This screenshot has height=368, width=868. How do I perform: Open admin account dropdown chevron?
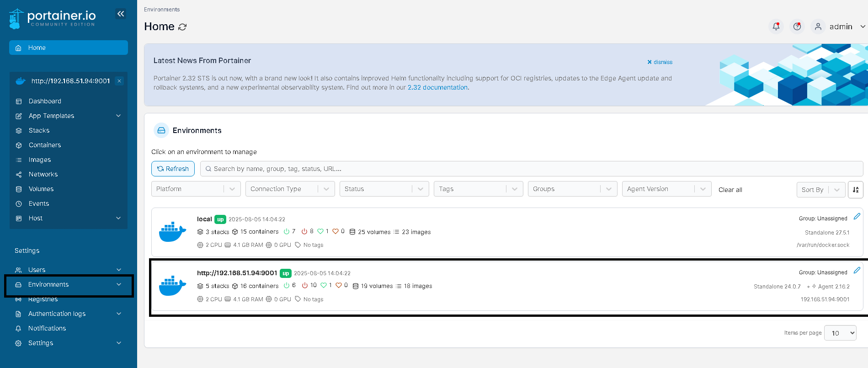pos(863,27)
